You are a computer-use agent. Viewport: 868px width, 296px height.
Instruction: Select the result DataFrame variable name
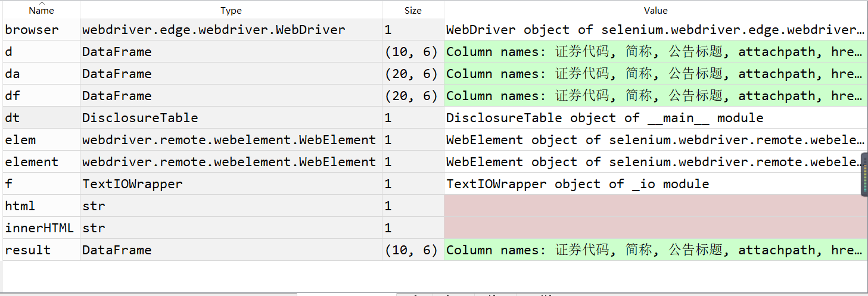(x=41, y=250)
